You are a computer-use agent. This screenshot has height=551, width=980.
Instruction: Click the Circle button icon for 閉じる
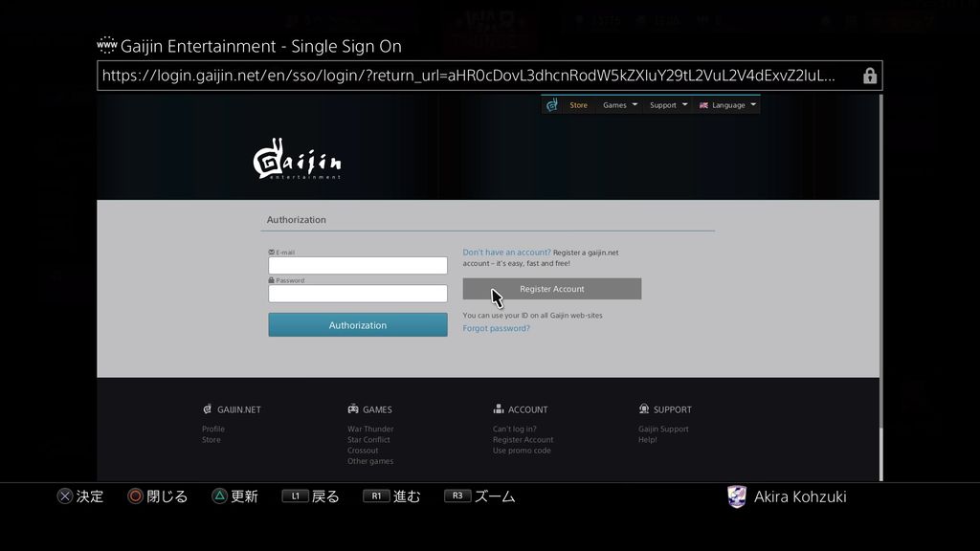tap(135, 496)
